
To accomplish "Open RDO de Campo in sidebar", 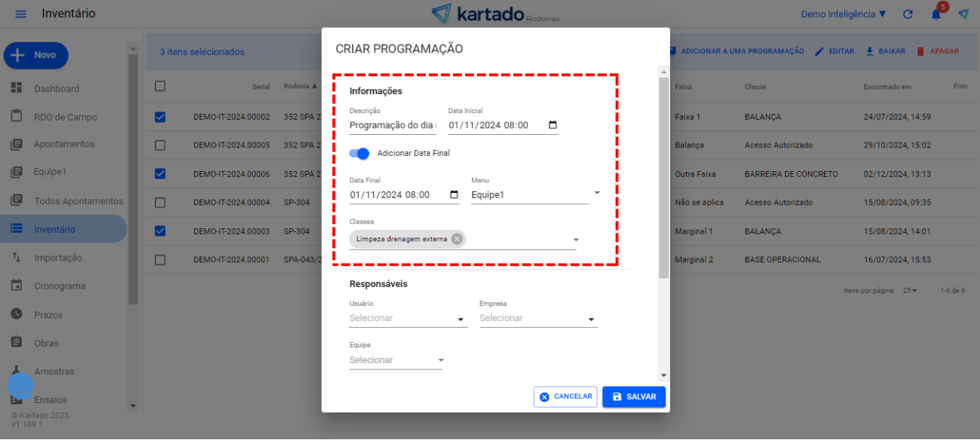I will coord(65,117).
